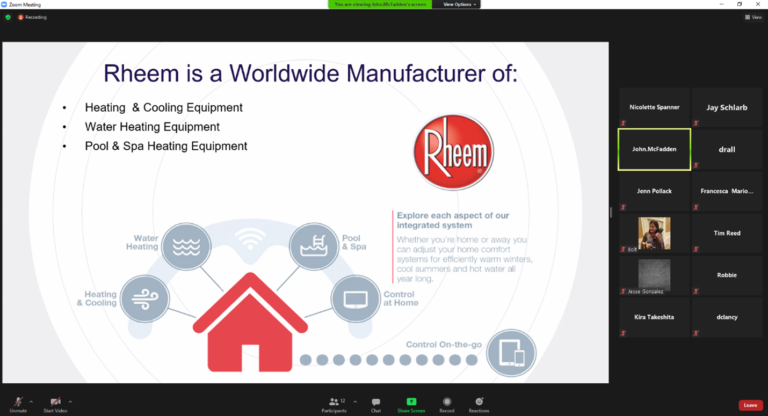Select Nicolette Spanner's participant tile

[654, 107]
